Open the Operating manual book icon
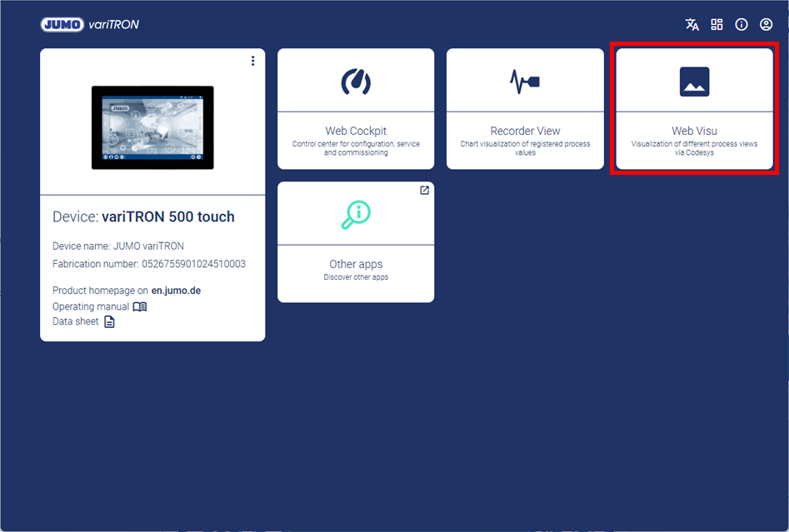This screenshot has width=789, height=532. point(140,306)
